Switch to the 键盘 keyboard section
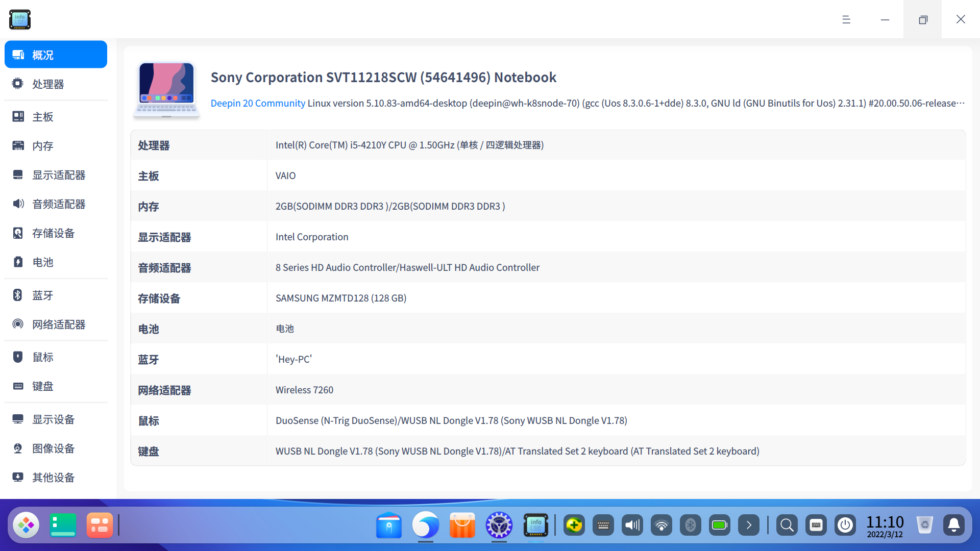This screenshot has width=980, height=551. [43, 386]
